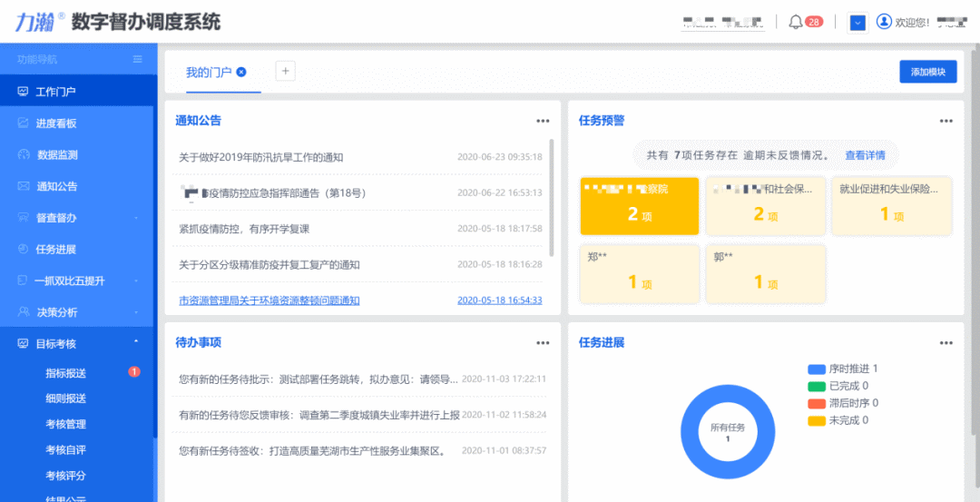Open the 郑** 1项 warning card
The height and width of the screenshot is (502, 980).
click(640, 274)
